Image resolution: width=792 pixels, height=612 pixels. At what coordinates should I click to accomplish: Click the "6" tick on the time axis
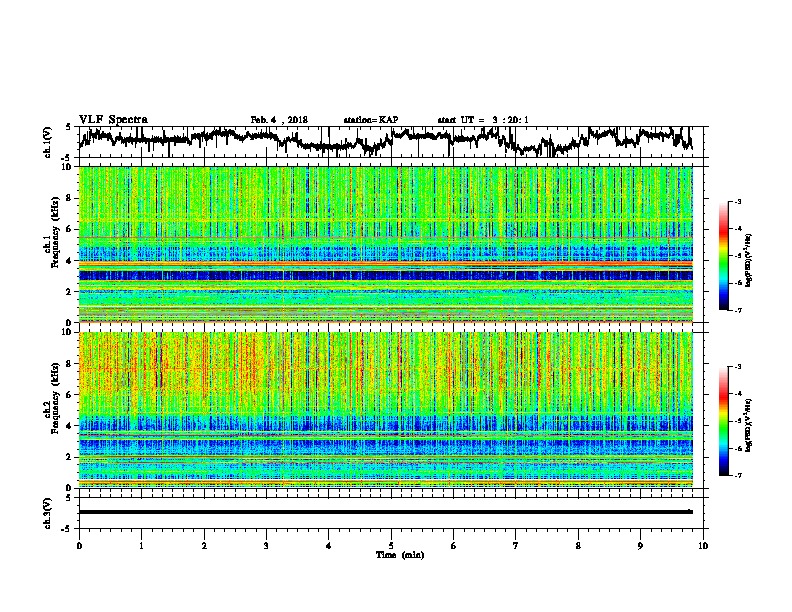click(x=454, y=545)
